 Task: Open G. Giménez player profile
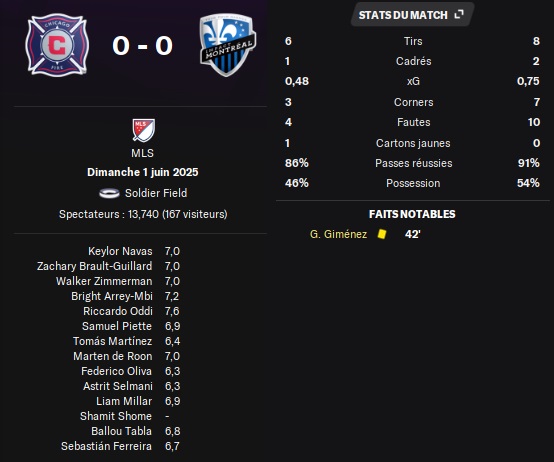click(x=338, y=234)
